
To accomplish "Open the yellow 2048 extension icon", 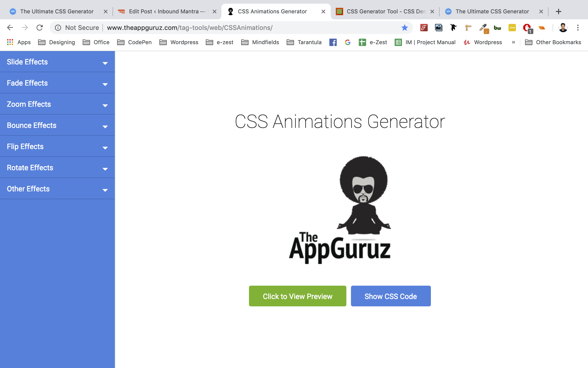I will (512, 28).
